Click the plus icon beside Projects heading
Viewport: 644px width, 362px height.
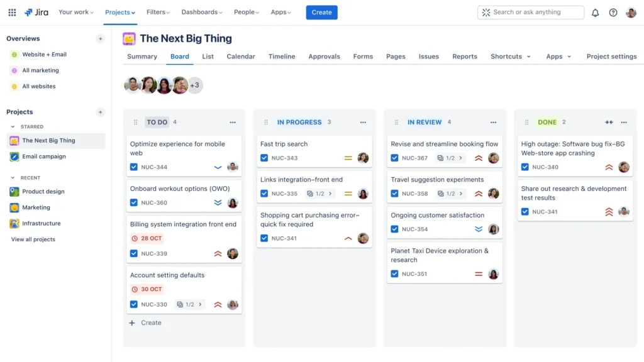coord(100,112)
